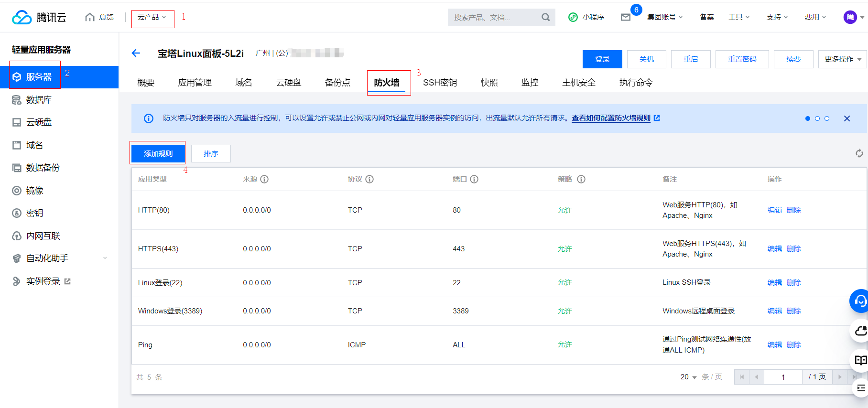
Task: Open the 小程序 mini program icon
Action: tap(573, 17)
